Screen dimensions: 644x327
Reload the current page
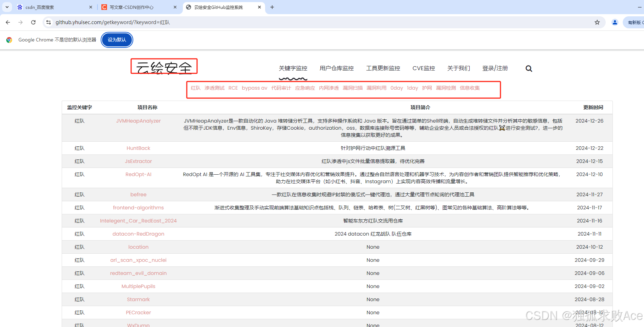coord(33,22)
